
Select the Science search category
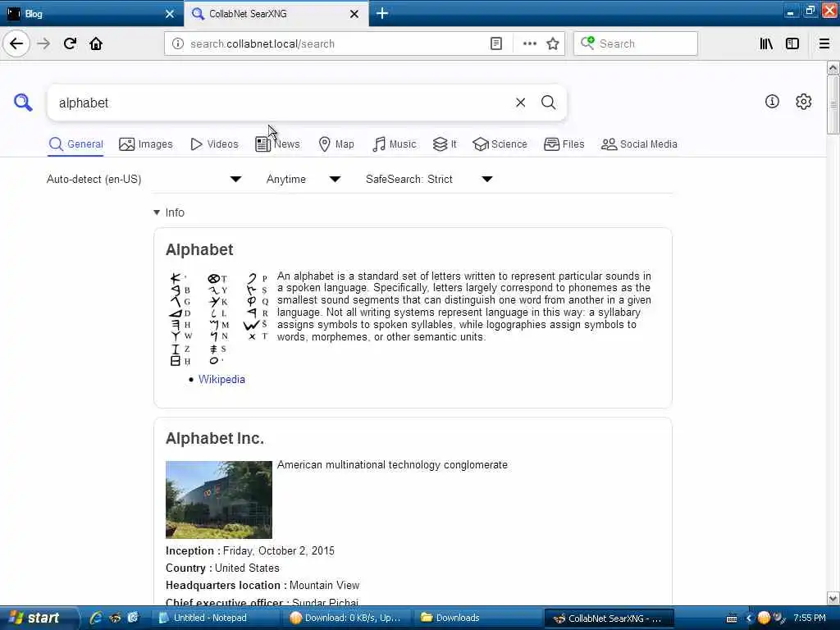pos(500,144)
